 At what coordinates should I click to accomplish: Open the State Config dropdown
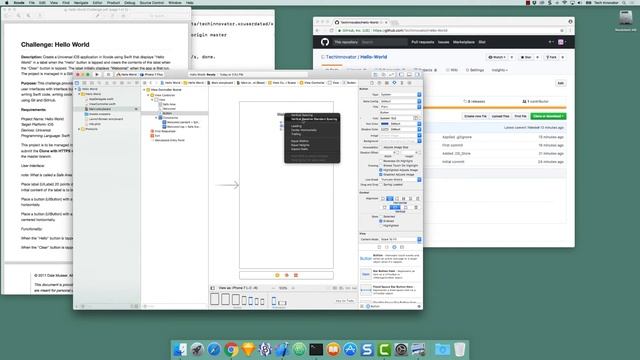pos(400,101)
